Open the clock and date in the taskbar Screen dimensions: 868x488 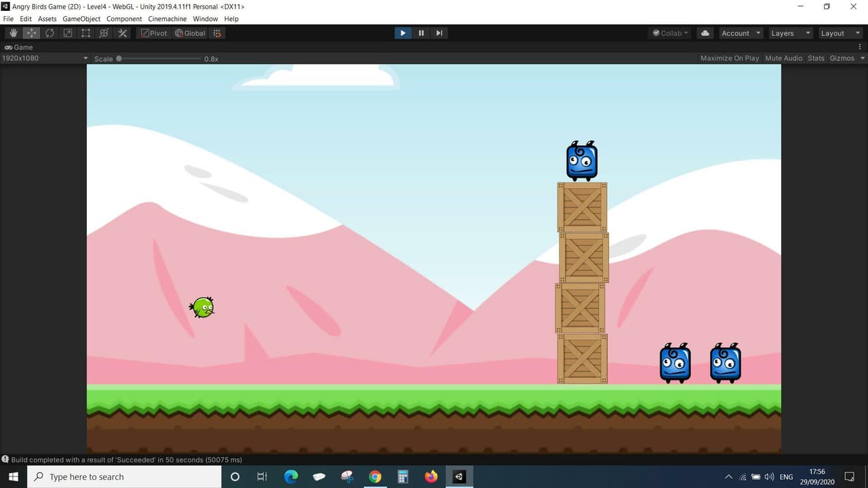817,477
